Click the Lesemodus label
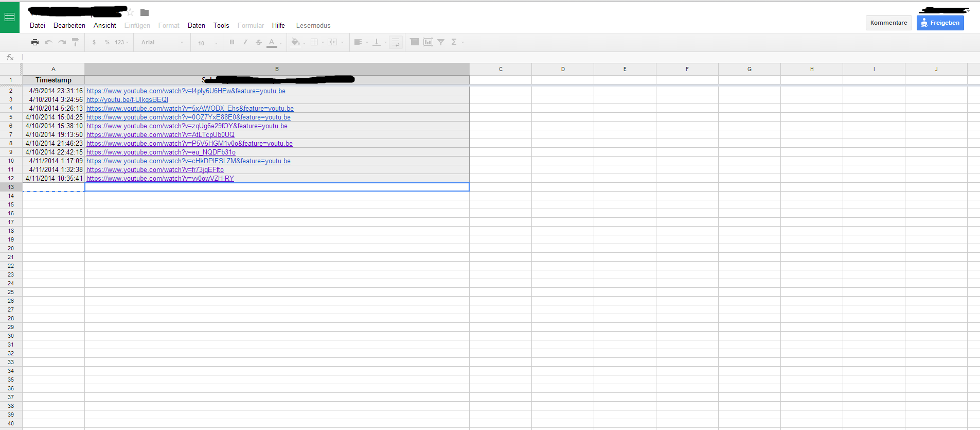 (x=313, y=25)
